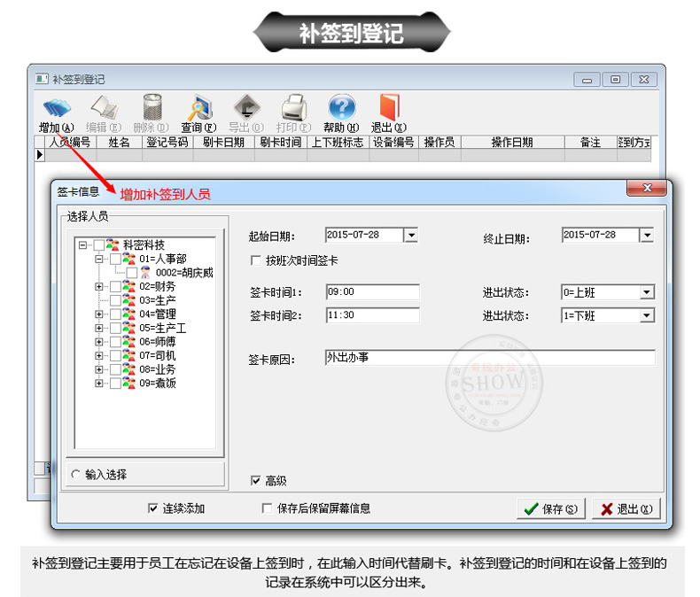Click the 签卡原因 text input field
700x597 pixels.
(x=489, y=358)
